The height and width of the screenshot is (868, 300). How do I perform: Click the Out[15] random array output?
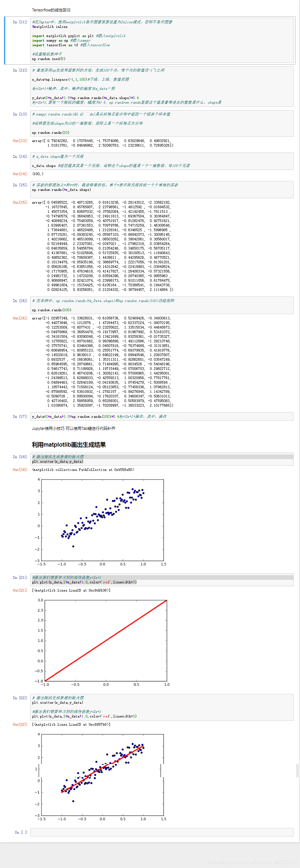(x=103, y=246)
